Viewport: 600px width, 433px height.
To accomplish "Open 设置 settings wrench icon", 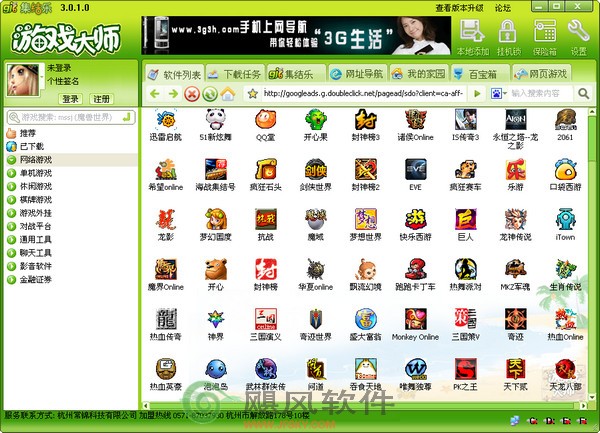I will [x=578, y=37].
